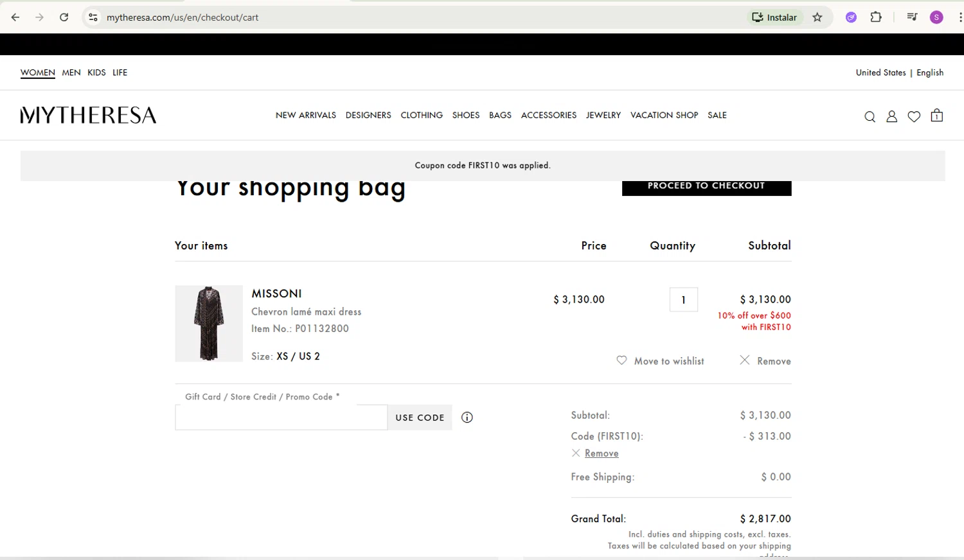
Task: Open NEW ARRIVALS menu
Action: point(306,115)
